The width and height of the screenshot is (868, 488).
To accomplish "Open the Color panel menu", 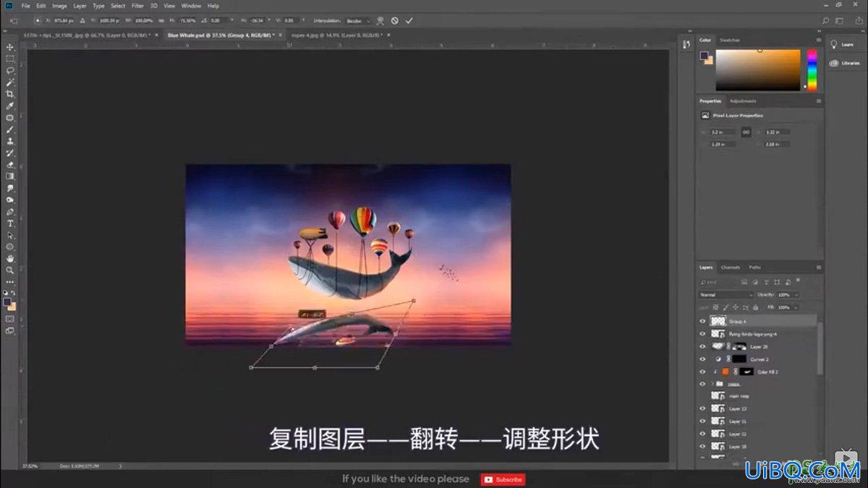I will [x=818, y=40].
